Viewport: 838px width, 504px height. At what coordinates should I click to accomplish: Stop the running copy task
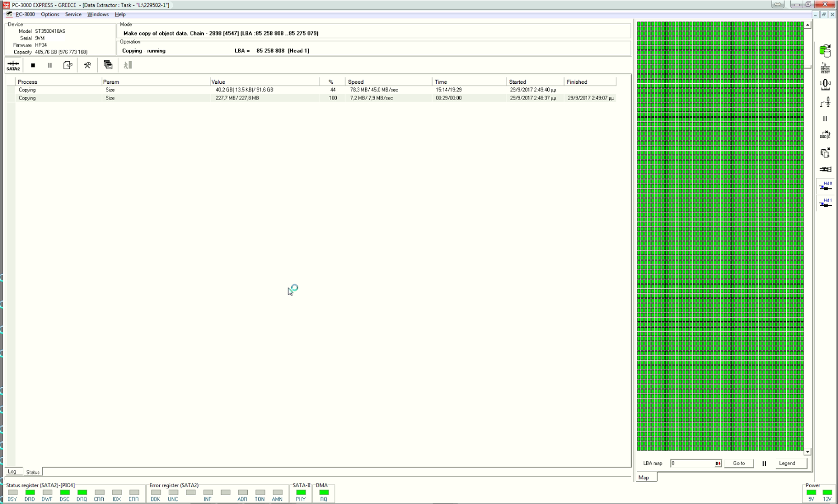coord(33,65)
